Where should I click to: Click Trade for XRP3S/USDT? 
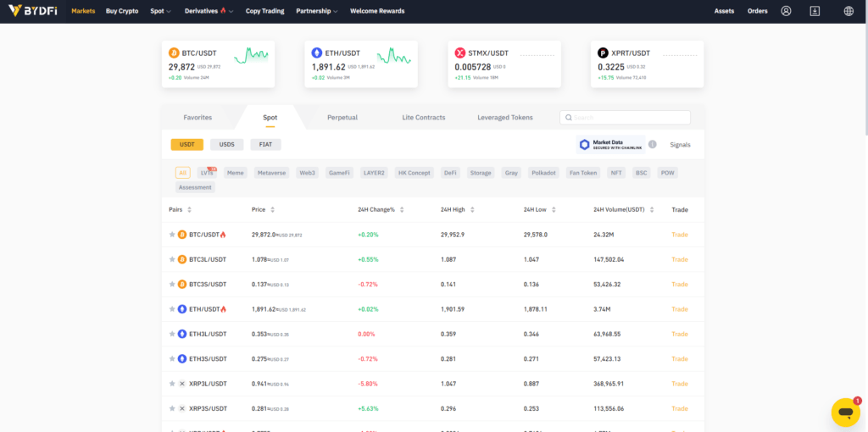coord(679,409)
